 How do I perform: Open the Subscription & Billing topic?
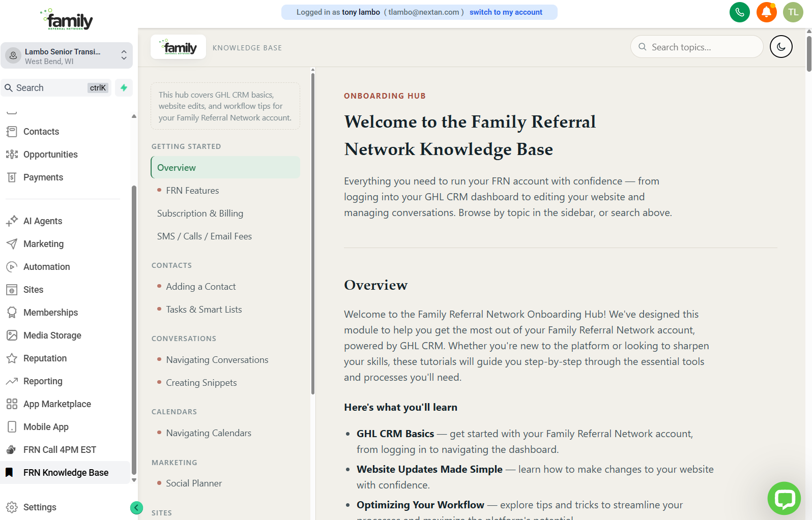pos(200,213)
